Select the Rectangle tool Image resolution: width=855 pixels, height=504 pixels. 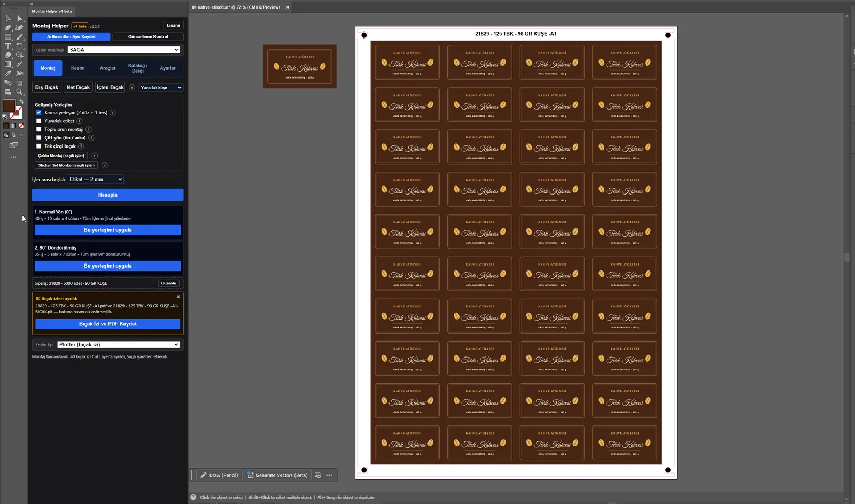click(8, 37)
